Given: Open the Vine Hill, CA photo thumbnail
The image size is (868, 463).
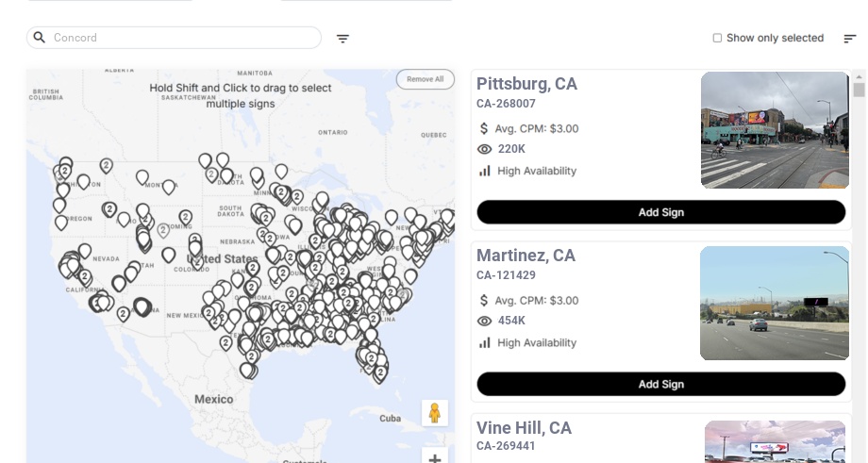Looking at the screenshot, I should coord(775,441).
